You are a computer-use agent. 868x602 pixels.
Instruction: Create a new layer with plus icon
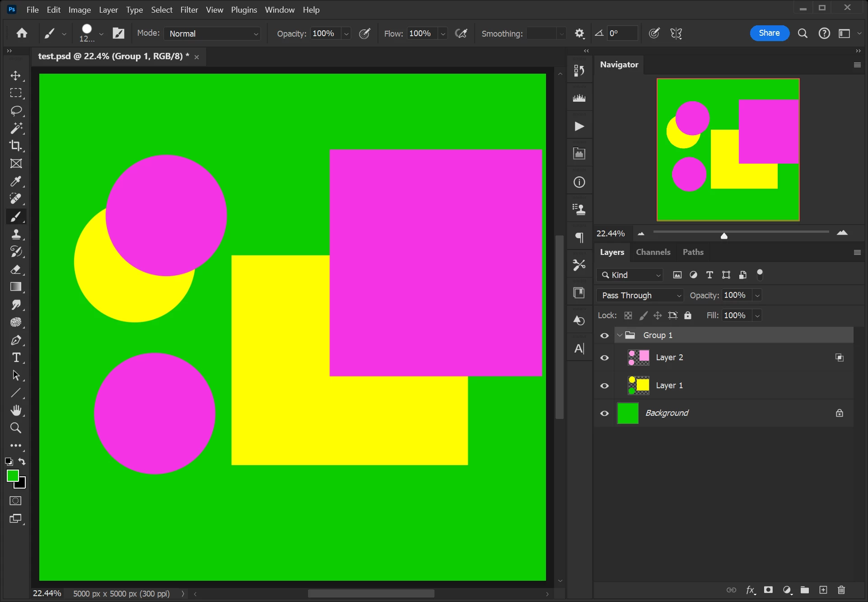point(823,590)
